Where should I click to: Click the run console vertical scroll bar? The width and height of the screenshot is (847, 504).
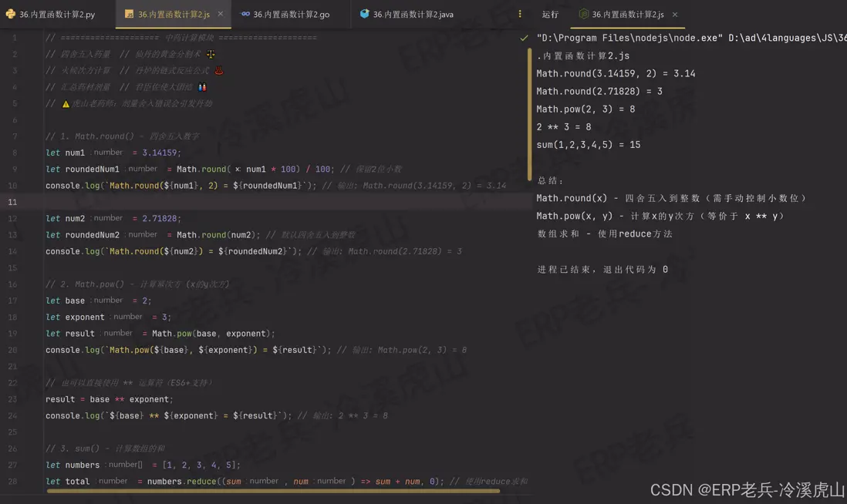(x=529, y=114)
